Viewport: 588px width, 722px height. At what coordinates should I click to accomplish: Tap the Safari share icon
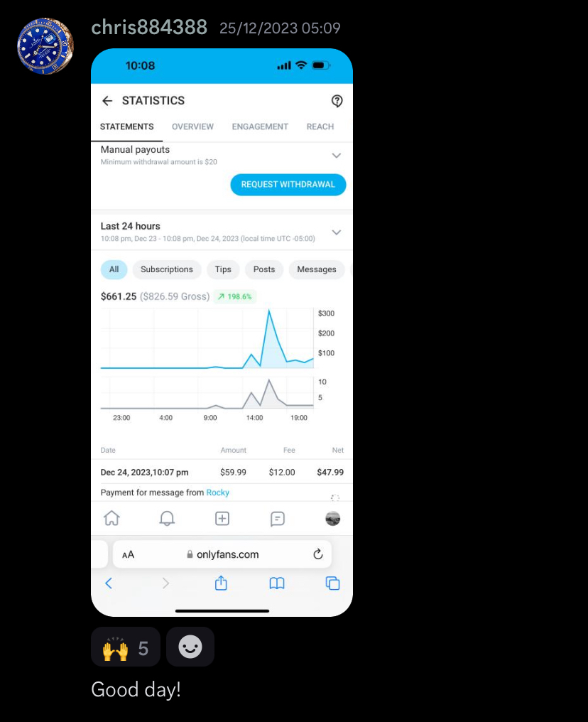[x=221, y=583]
